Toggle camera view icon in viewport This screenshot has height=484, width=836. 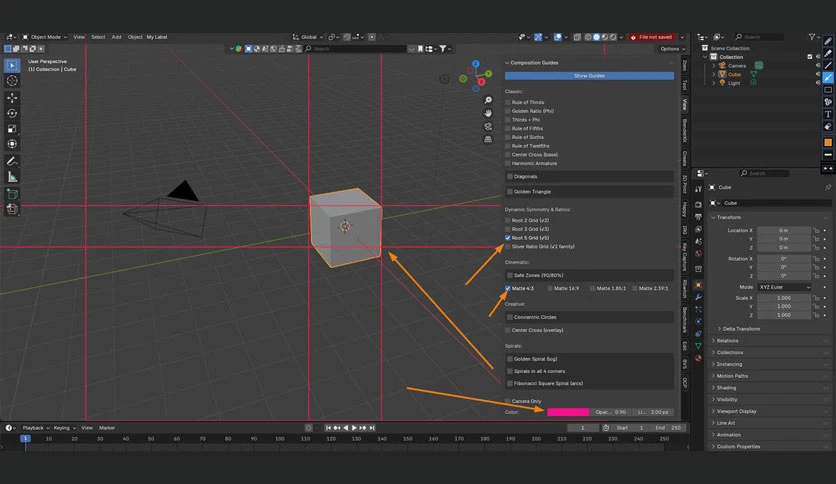point(488,126)
